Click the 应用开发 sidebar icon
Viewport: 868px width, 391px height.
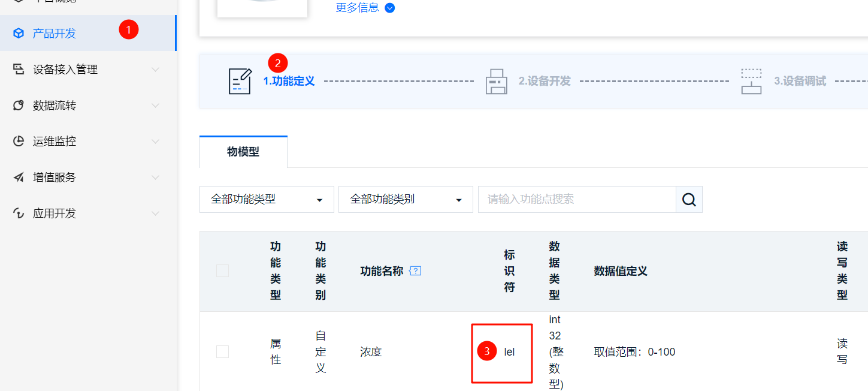point(17,213)
